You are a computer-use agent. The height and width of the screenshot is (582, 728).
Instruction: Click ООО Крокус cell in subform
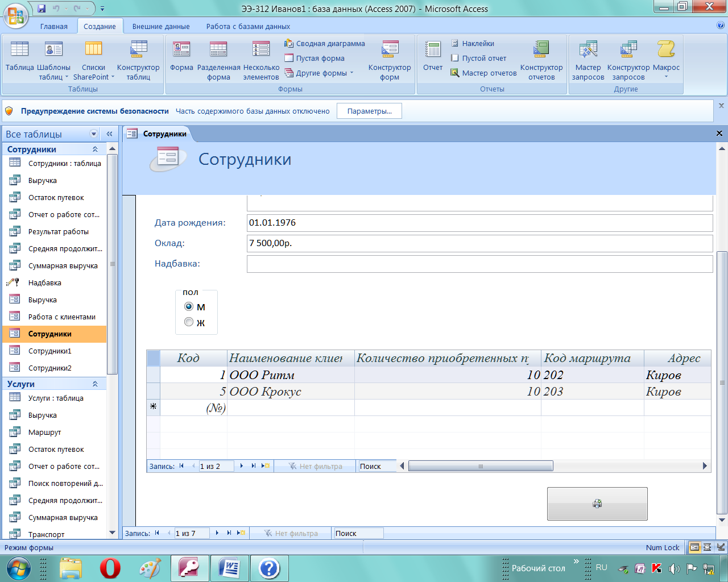coord(291,391)
